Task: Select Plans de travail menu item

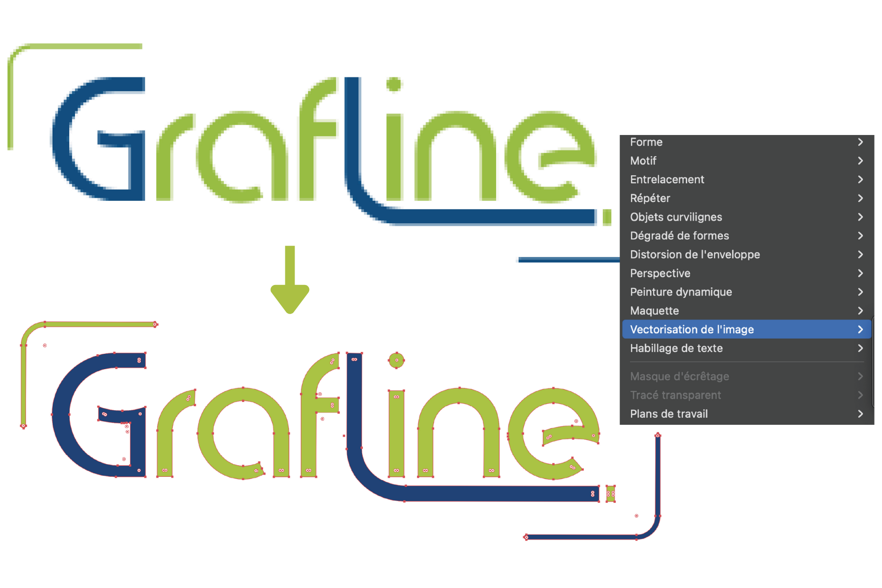Action: pos(669,414)
